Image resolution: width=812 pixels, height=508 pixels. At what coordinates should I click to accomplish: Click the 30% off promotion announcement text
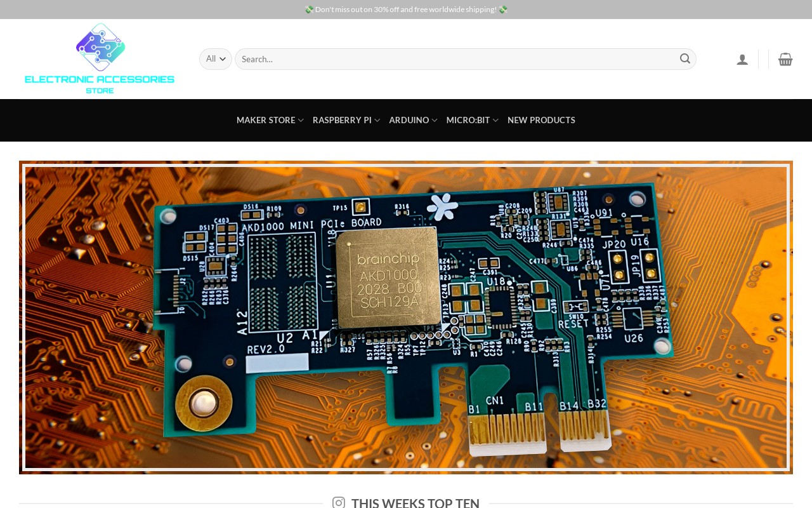tap(406, 10)
